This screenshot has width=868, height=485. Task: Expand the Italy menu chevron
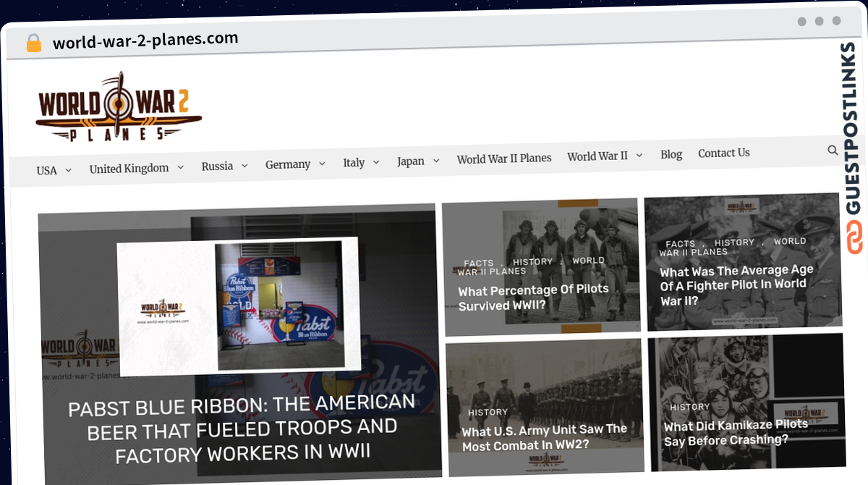pos(376,162)
